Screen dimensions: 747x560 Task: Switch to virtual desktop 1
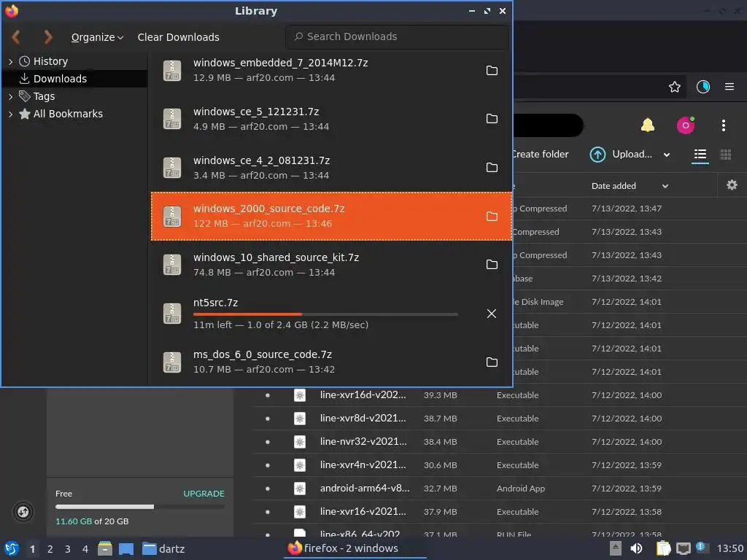pyautogui.click(x=32, y=549)
